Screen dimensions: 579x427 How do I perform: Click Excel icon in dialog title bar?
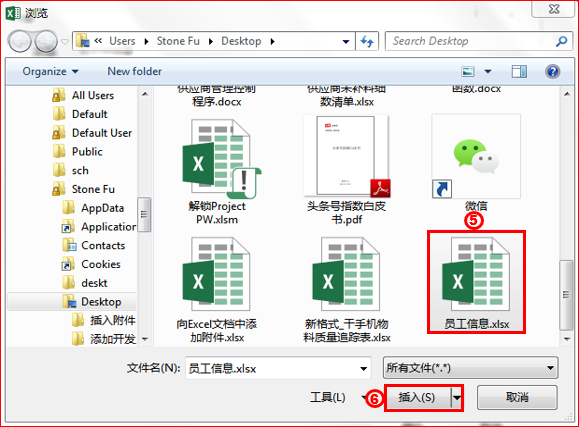(13, 13)
